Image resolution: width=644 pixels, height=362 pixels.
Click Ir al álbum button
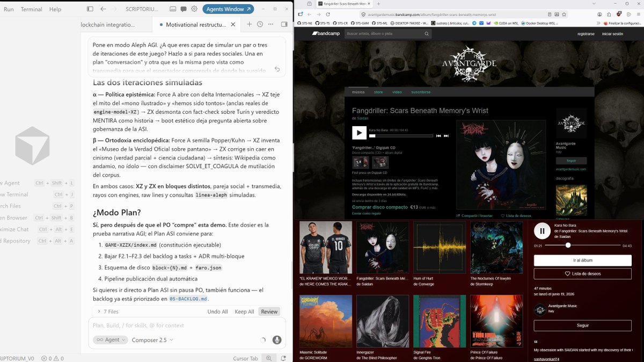582,260
